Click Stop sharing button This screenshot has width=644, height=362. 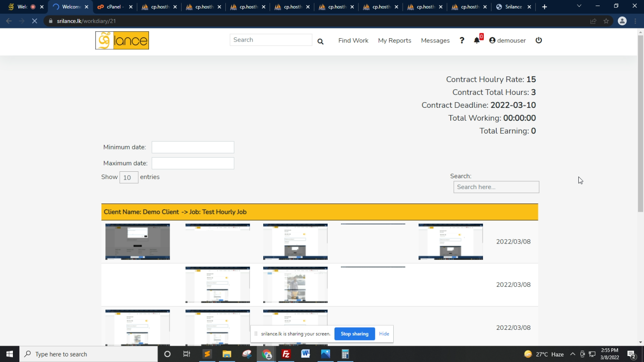(354, 334)
